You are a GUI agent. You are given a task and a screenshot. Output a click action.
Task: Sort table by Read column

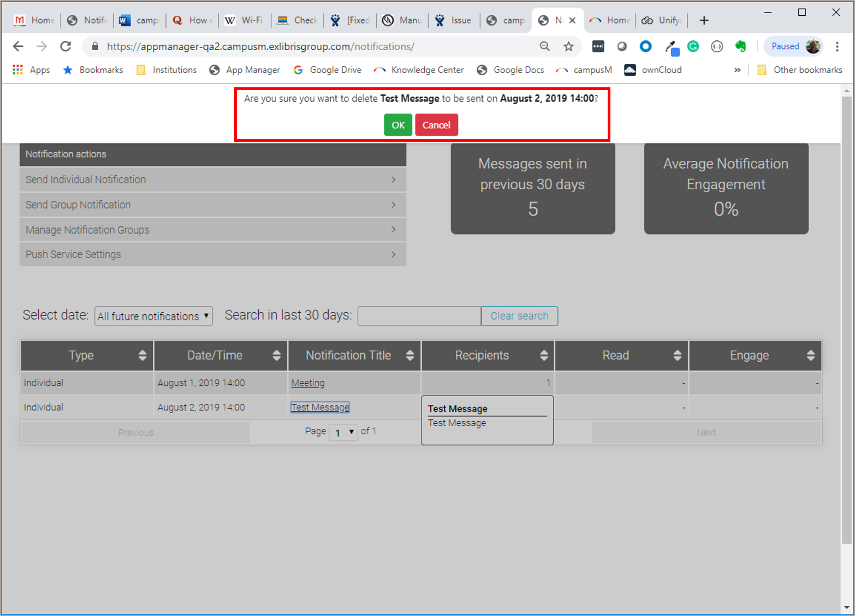(621, 355)
